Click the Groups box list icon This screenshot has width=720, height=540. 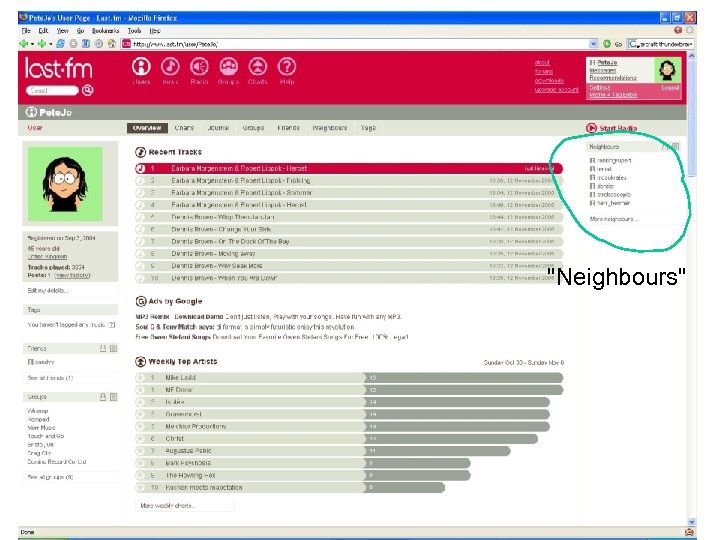113,397
